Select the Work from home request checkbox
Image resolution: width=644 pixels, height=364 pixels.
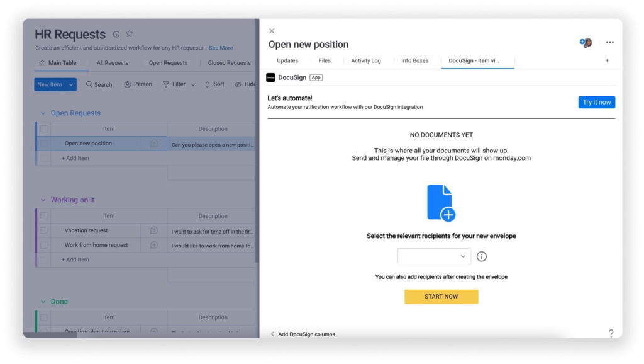(43, 244)
